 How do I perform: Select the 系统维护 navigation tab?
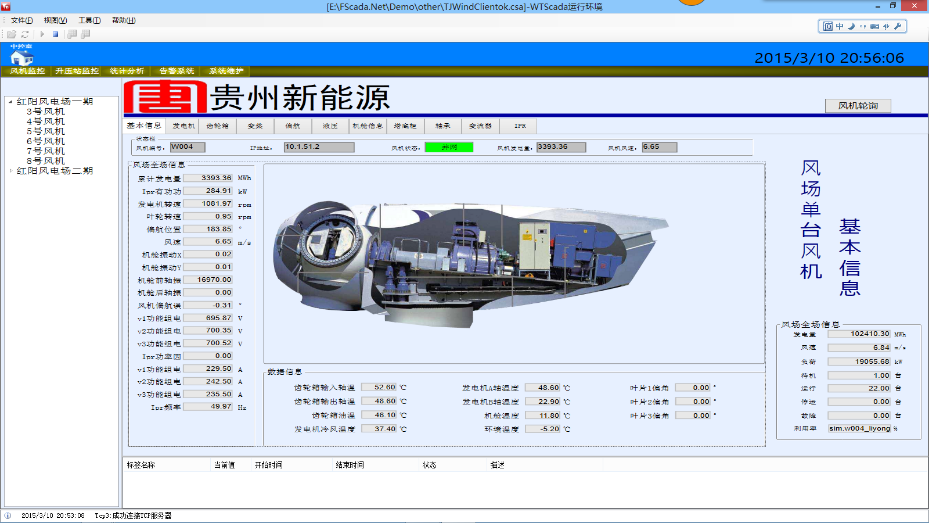226,71
